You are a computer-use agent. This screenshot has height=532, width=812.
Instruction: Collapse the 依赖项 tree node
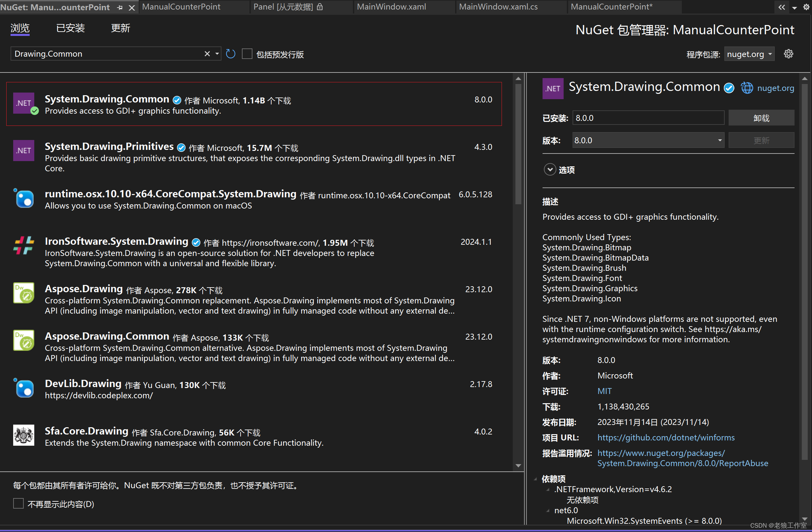(x=535, y=479)
